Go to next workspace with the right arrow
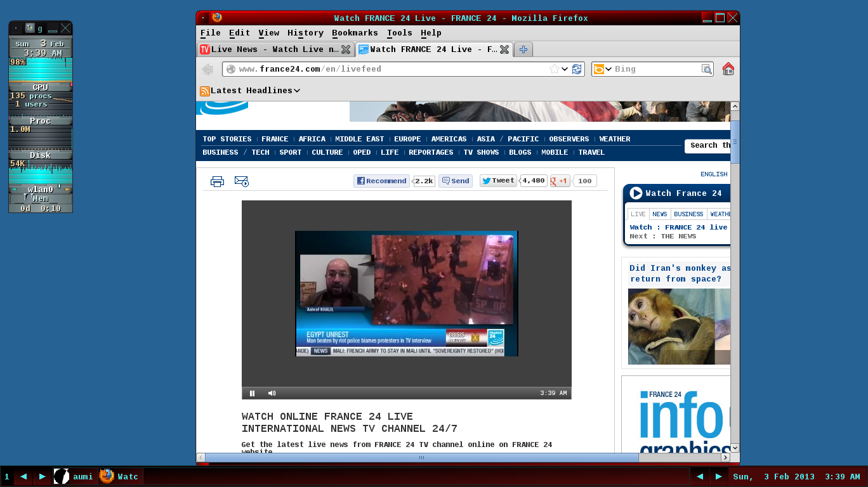Screen dimensions: 868x487 (x=43, y=476)
